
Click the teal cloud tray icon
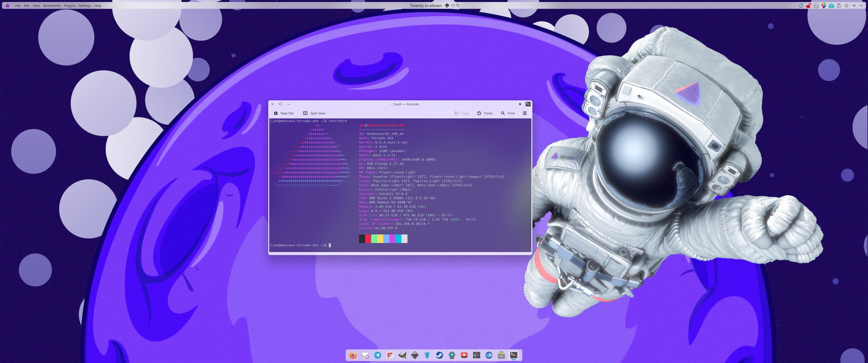coord(831,6)
